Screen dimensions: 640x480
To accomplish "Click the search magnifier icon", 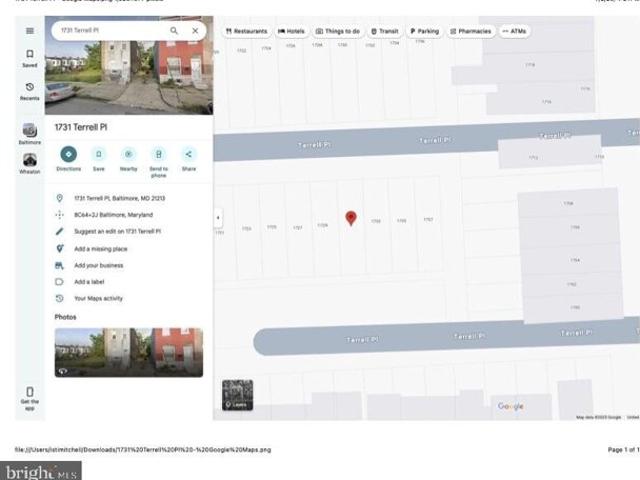I will pos(174,31).
